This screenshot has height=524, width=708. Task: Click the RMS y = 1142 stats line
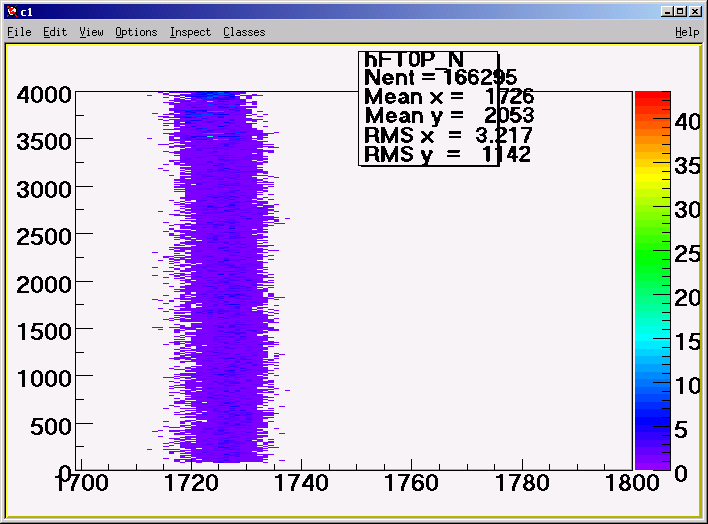pos(447,154)
